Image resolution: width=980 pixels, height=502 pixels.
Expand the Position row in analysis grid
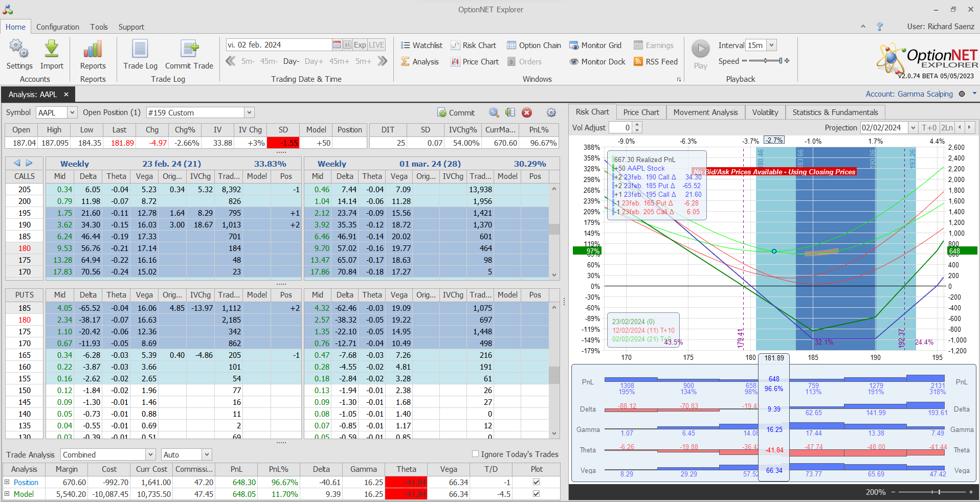pos(7,482)
